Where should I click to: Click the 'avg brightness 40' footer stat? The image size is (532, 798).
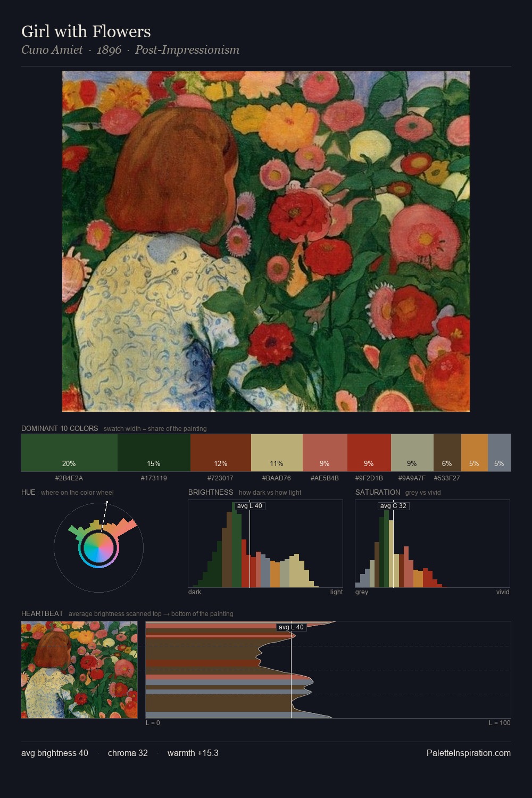coord(55,753)
